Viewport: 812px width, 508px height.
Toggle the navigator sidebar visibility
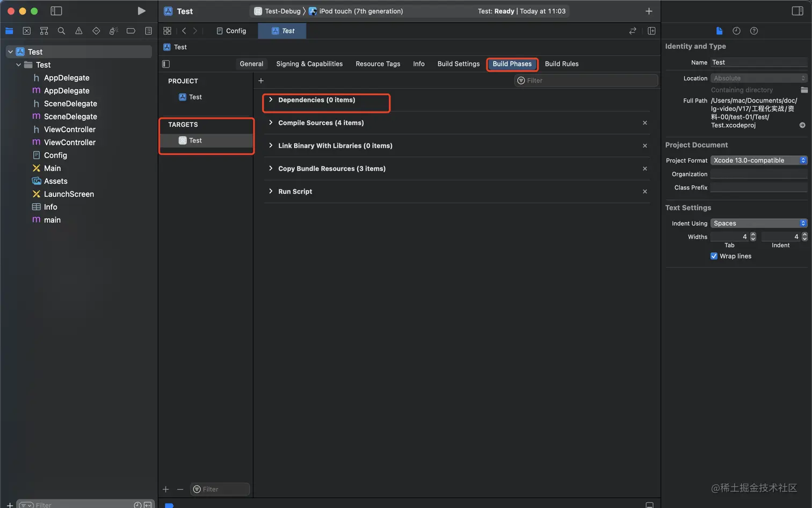(x=56, y=11)
